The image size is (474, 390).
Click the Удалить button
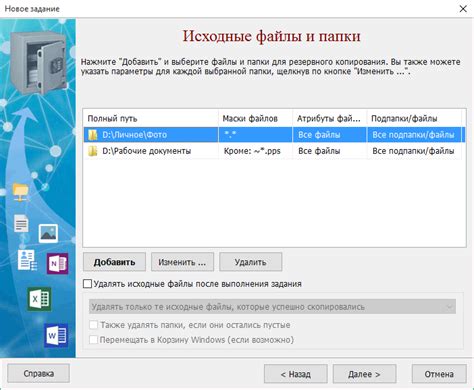(250, 262)
